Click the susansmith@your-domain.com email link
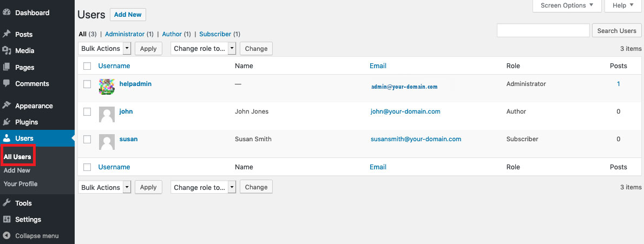Screen dimensions: 644x244 pos(416,139)
